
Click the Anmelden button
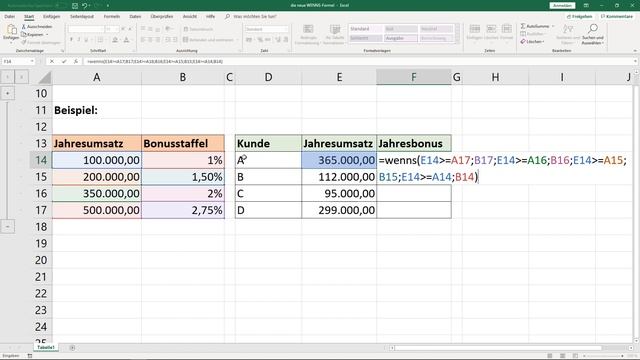point(562,6)
